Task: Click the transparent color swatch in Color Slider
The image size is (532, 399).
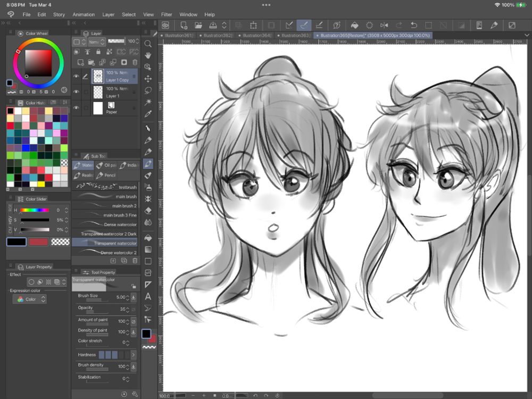Action: coord(60,242)
